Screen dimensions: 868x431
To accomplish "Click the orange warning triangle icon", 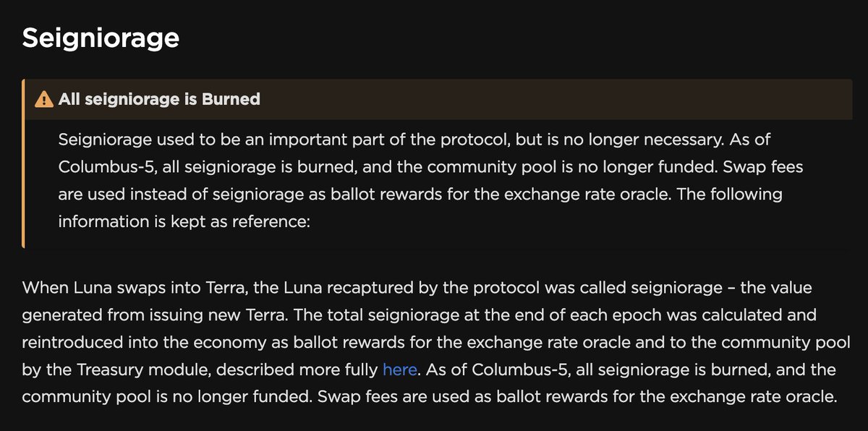I will click(x=44, y=99).
